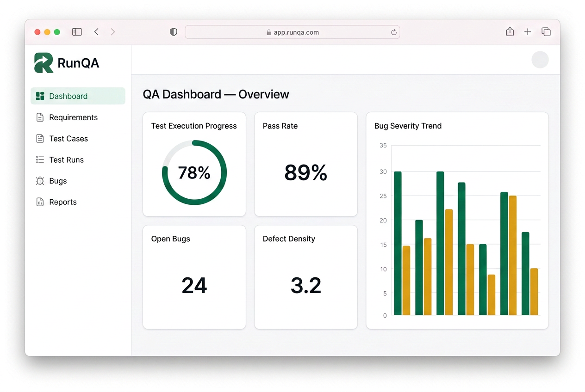Click the first green bar in chart

[398, 243]
